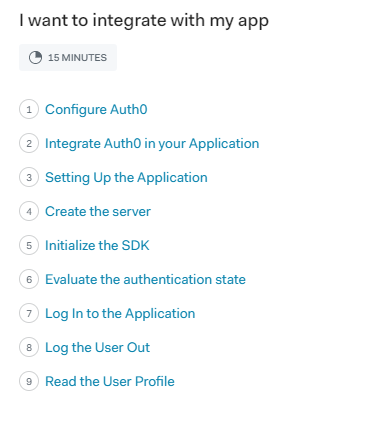Click the heading I want to integrate with my app

click(144, 21)
